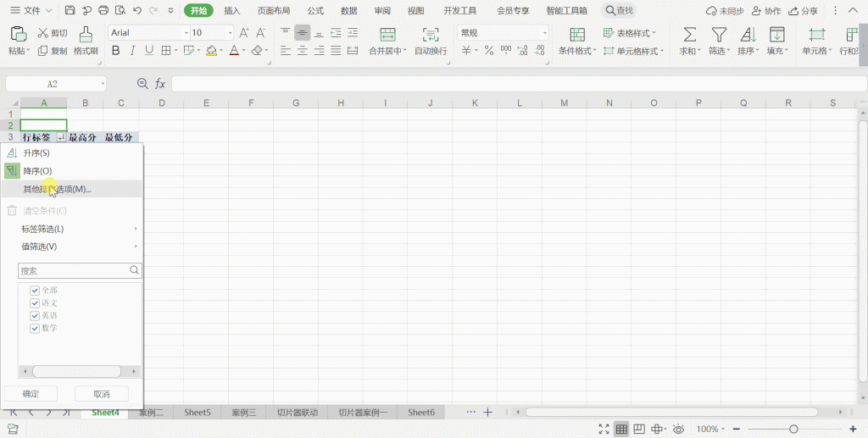868x438 pixels.
Task: Click the Fill (填充) icon
Action: [777, 34]
